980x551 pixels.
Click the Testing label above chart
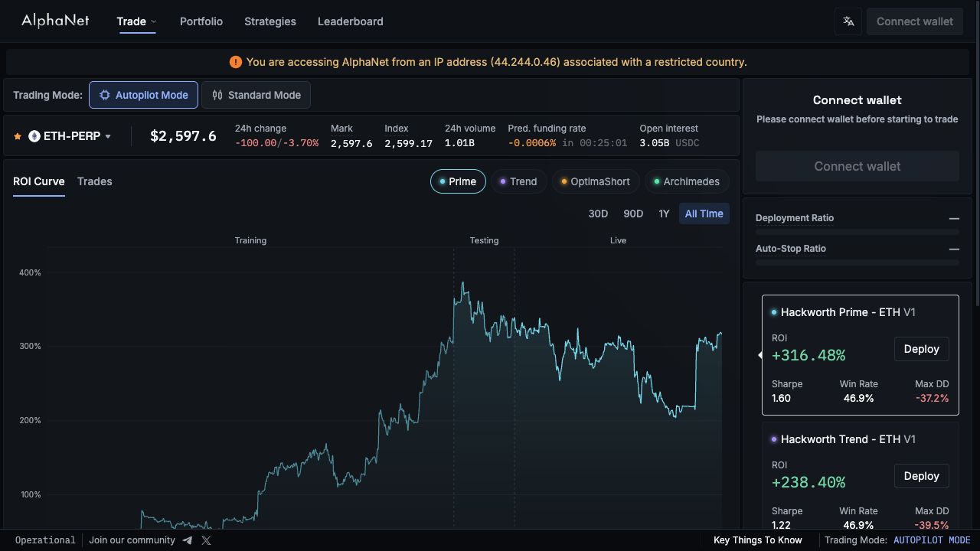484,240
